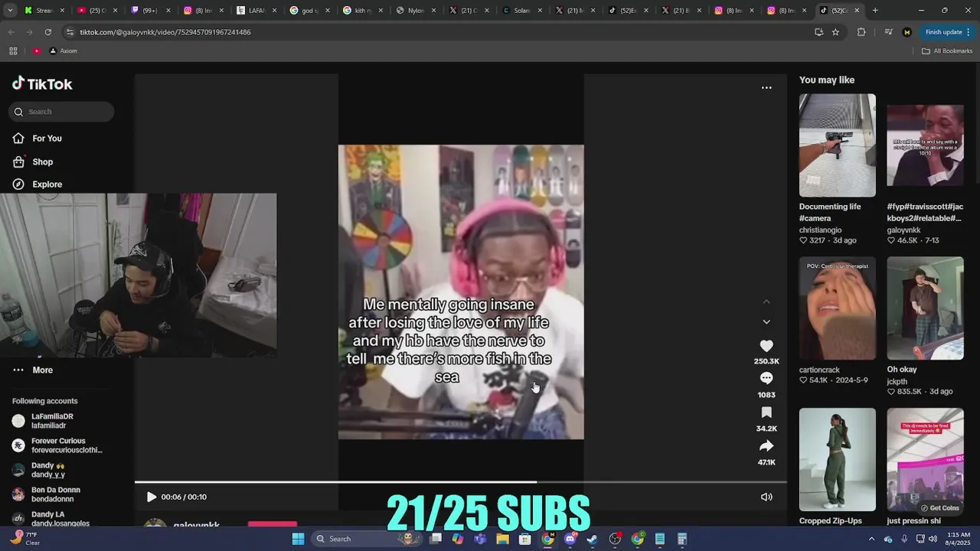Open the LaFamiliaDR following account
The width and height of the screenshot is (980, 551).
(43, 421)
